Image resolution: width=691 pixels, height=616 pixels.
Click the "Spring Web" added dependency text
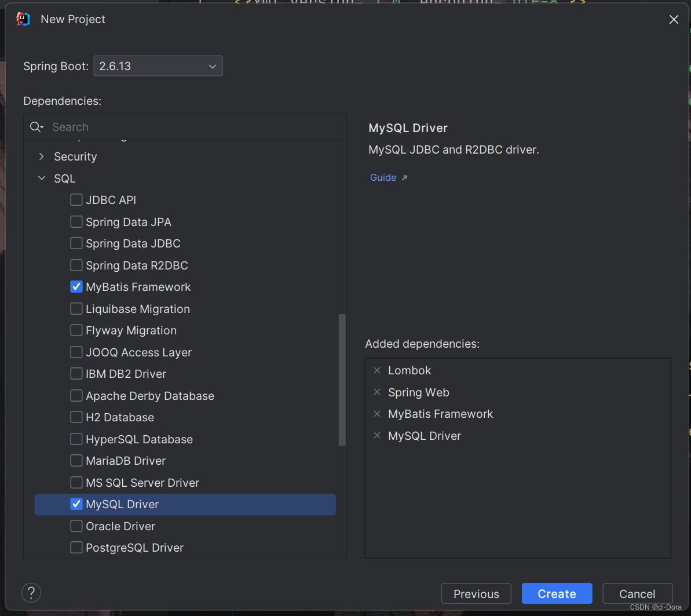[x=419, y=392]
